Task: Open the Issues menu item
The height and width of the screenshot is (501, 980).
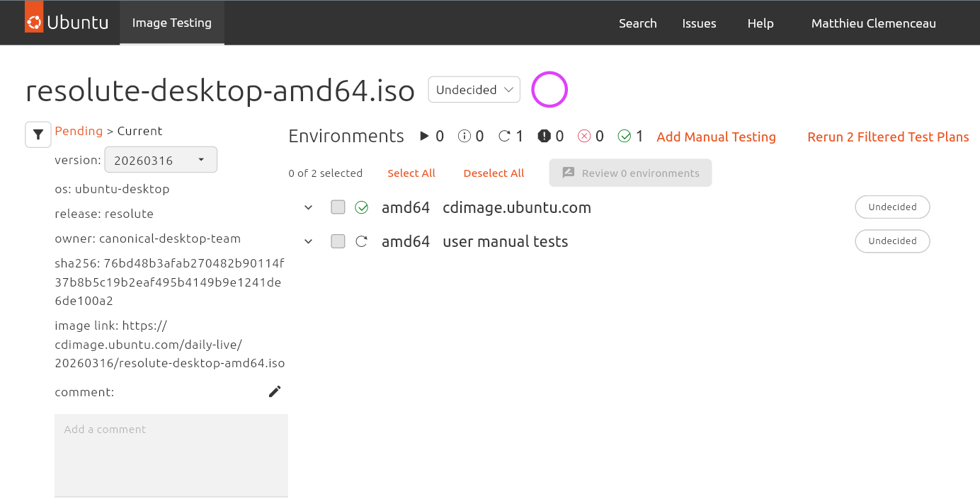Action: pyautogui.click(x=699, y=23)
